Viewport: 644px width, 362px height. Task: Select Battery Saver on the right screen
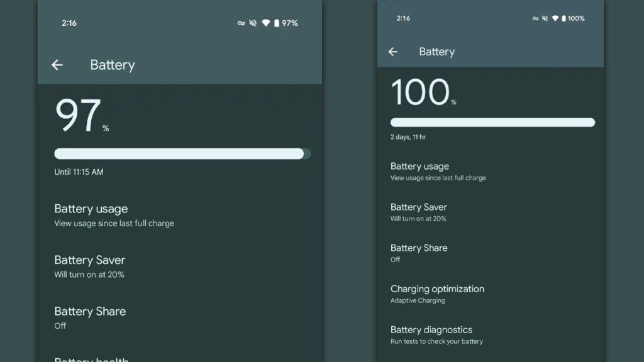[x=419, y=212]
